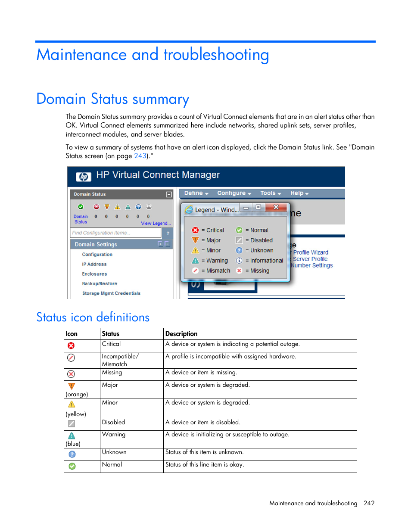Open the Help dropdown menu
Image resolution: width=411 pixels, height=532 pixels.
point(299,193)
